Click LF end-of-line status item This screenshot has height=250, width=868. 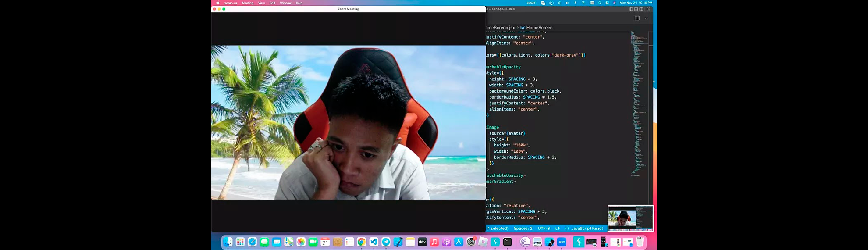pos(557,229)
